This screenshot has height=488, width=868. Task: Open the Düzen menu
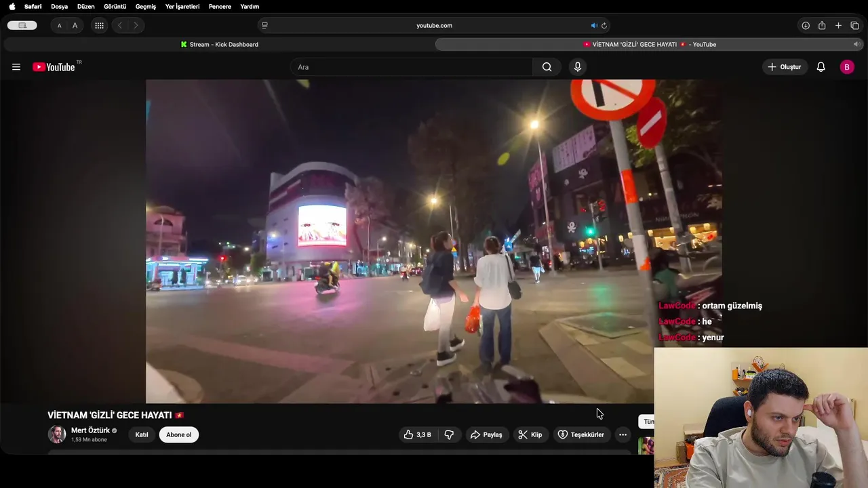[85, 6]
